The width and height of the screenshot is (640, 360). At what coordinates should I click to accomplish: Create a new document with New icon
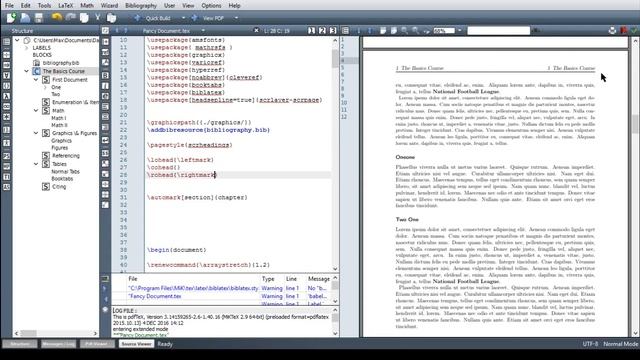(x=11, y=18)
